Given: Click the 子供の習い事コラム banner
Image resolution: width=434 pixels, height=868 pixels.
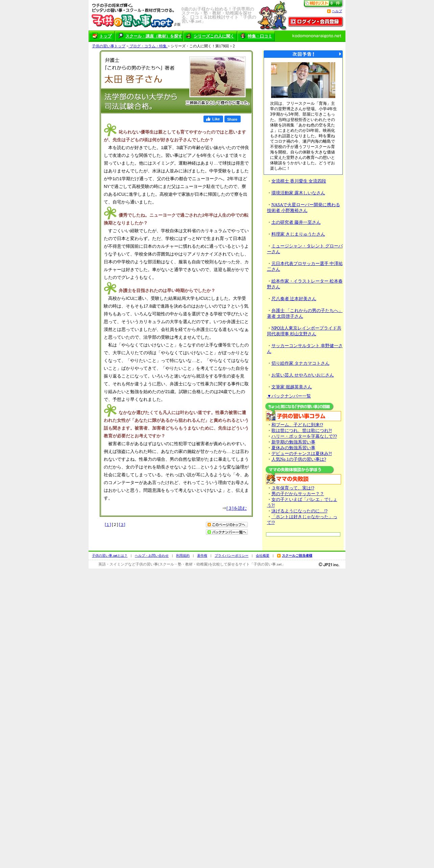Looking at the screenshot, I should click(303, 416).
